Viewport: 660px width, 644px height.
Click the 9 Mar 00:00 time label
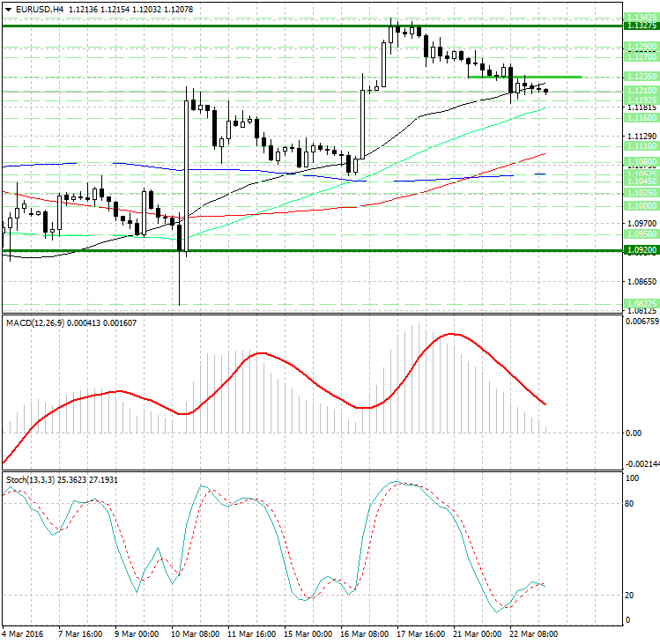click(137, 634)
